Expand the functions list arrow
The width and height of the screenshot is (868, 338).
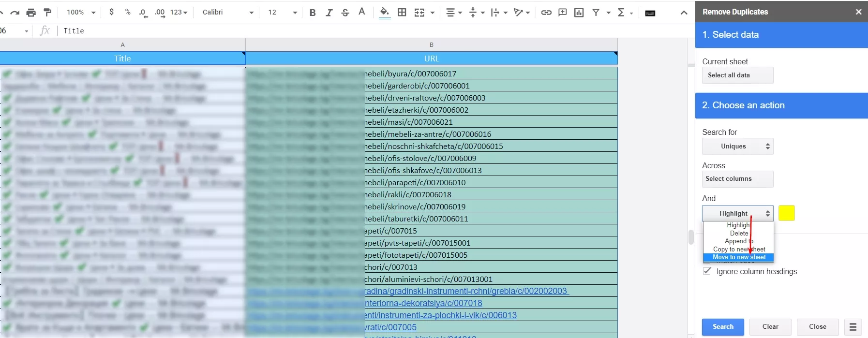click(632, 13)
